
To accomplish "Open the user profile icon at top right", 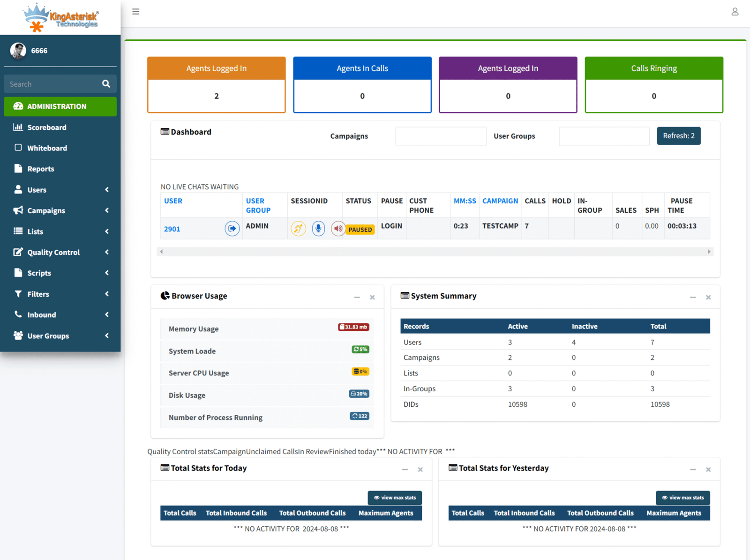I will 735,12.
